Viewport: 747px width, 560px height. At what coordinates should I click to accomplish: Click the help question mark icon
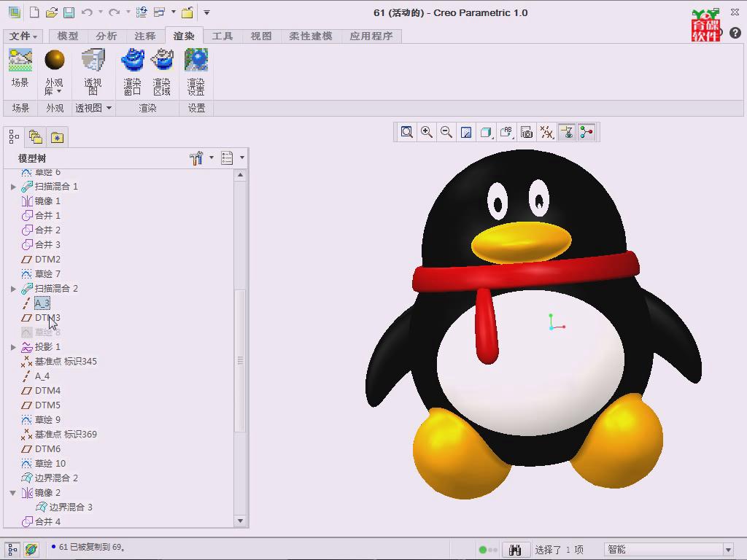click(x=735, y=32)
